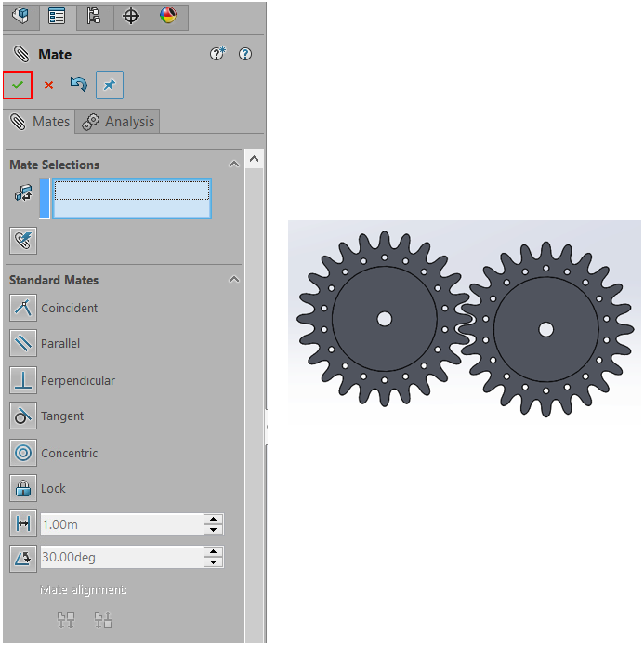Image resolution: width=644 pixels, height=647 pixels.
Task: Enable the Angle mate icon
Action: tap(23, 559)
